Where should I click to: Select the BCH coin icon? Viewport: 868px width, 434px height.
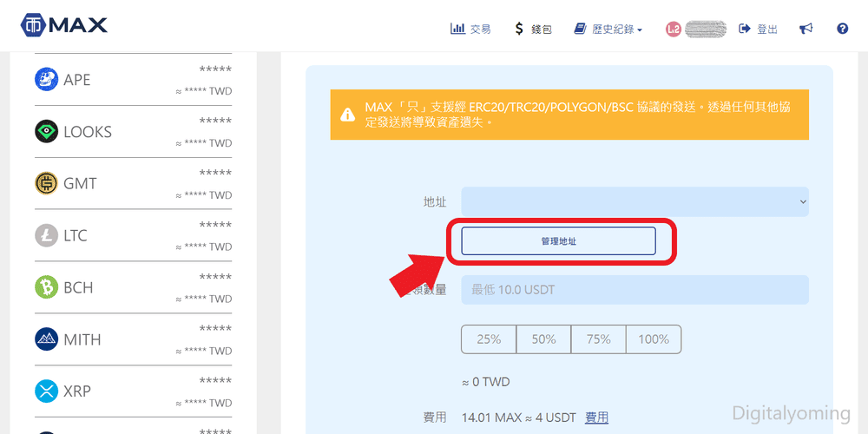(x=47, y=287)
